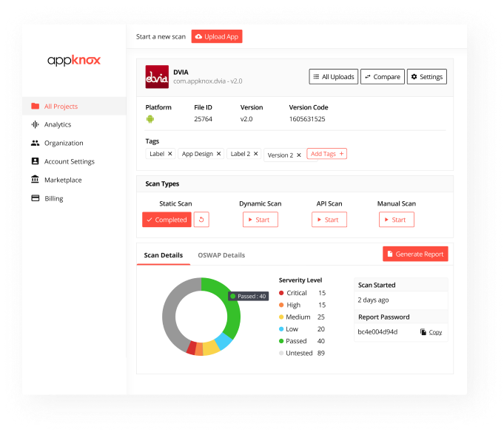Click blue Low segment of donut chart

pos(224,341)
